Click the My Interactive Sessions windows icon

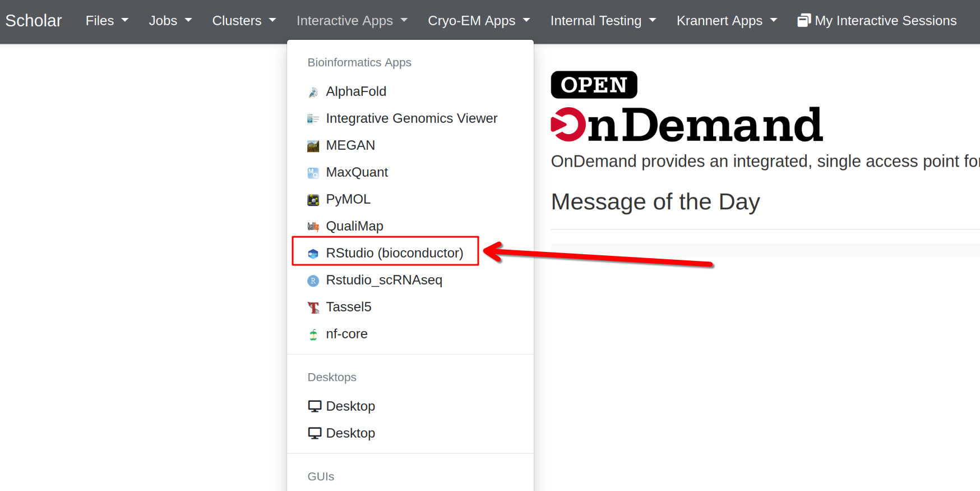[x=804, y=21]
